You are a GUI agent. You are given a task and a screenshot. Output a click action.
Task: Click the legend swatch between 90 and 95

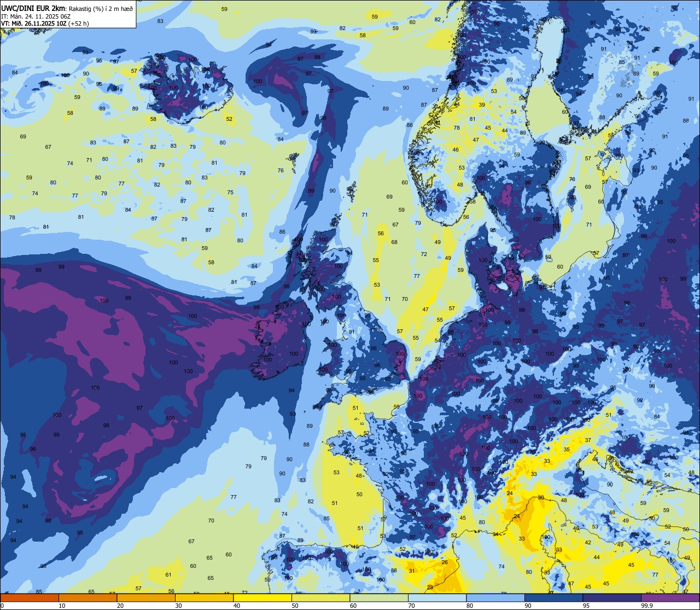(554, 597)
